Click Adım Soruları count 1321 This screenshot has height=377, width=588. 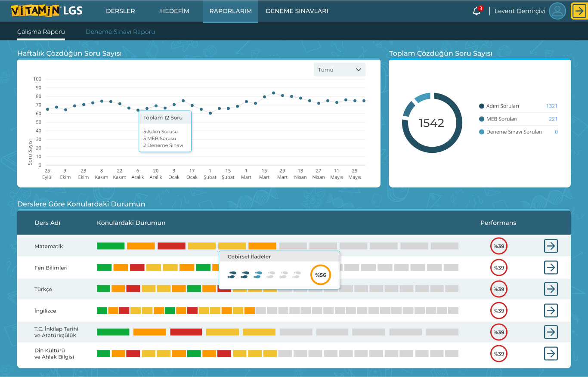(x=552, y=106)
